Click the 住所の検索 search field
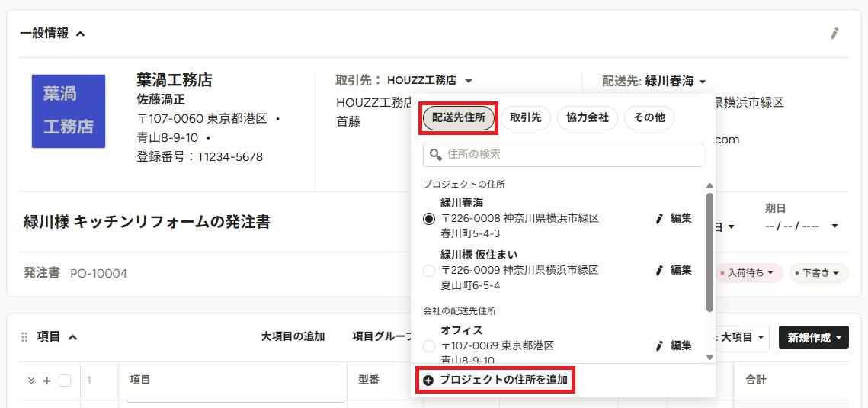The width and height of the screenshot is (868, 408). pyautogui.click(x=563, y=155)
